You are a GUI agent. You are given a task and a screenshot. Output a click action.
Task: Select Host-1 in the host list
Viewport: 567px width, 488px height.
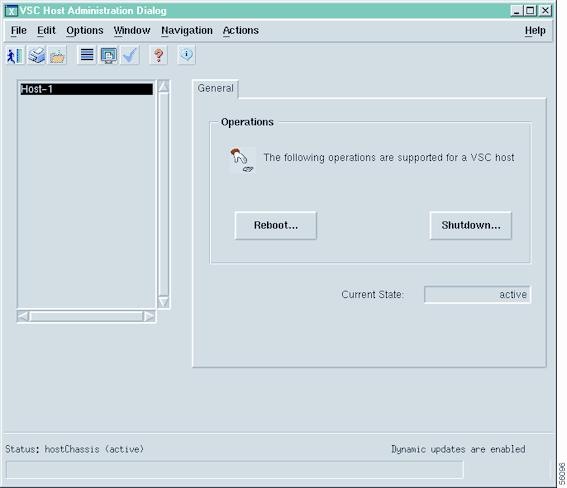coord(86,89)
